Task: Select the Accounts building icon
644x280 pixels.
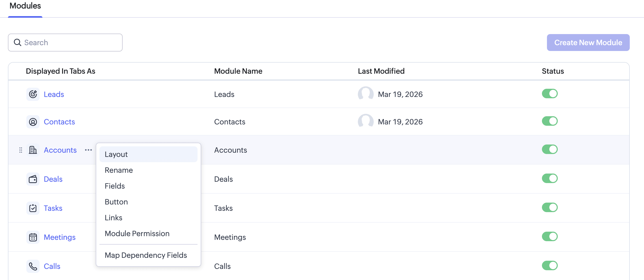Action: point(33,150)
